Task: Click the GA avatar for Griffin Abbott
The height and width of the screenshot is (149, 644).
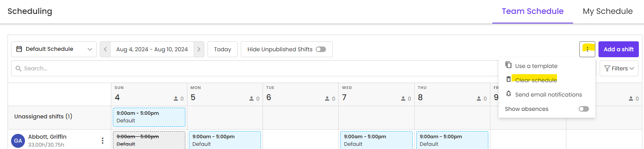Action: (x=18, y=141)
